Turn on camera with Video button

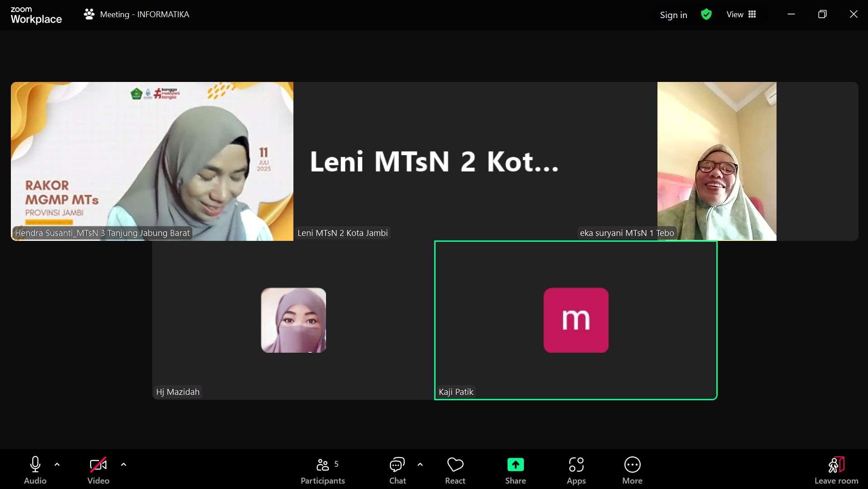coord(98,470)
